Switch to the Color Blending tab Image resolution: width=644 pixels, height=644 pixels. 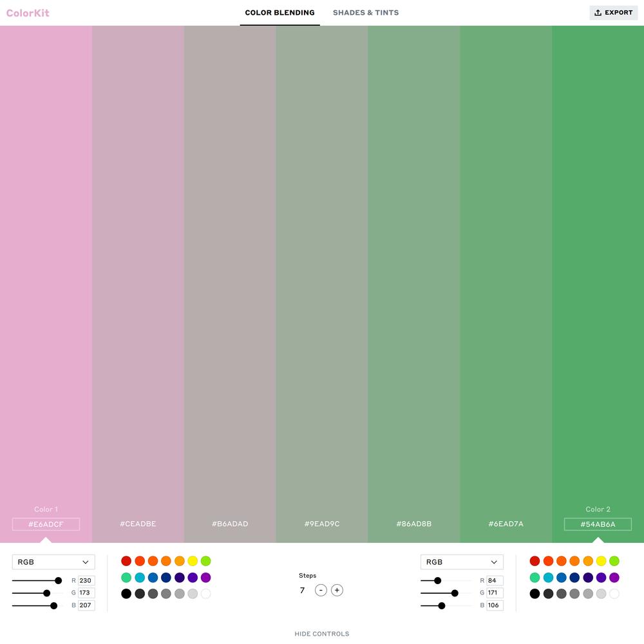tap(279, 13)
